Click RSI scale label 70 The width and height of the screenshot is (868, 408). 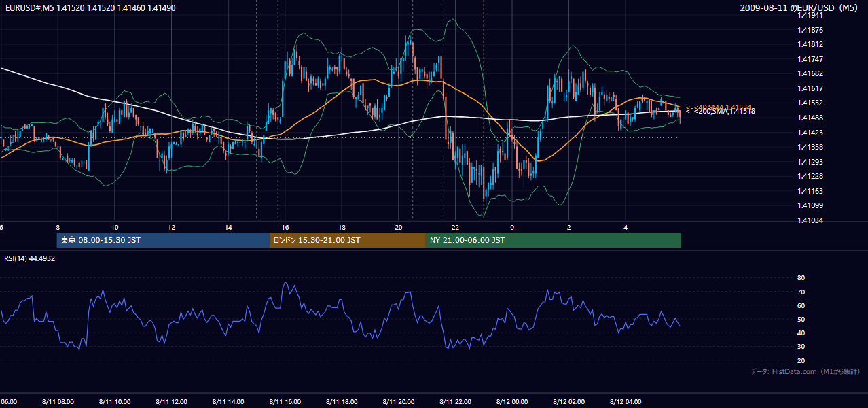click(801, 292)
